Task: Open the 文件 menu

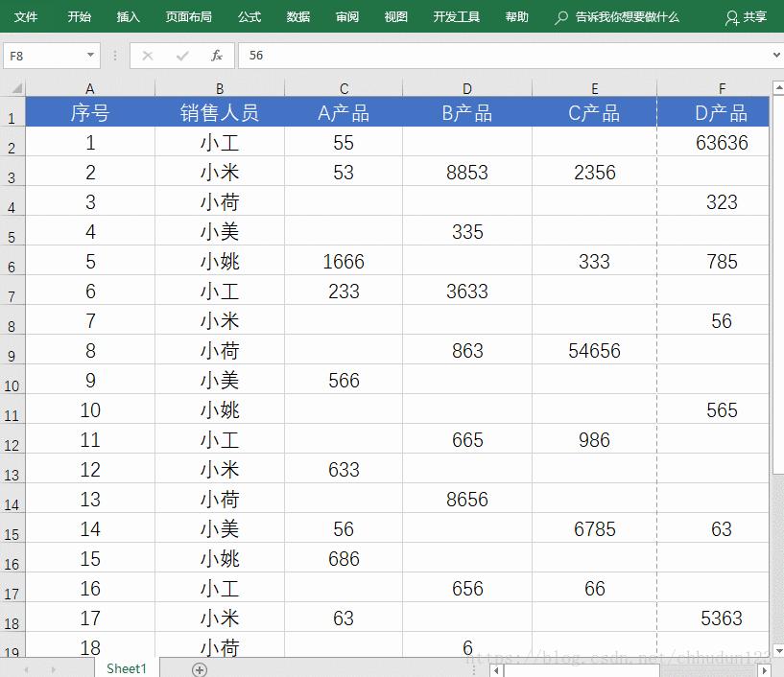Action: [26, 16]
